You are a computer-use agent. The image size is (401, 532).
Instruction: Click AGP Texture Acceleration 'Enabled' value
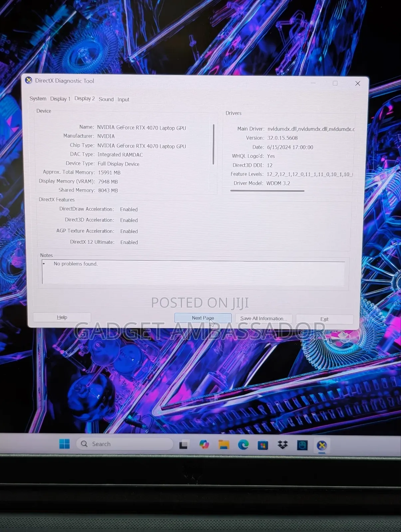click(129, 231)
